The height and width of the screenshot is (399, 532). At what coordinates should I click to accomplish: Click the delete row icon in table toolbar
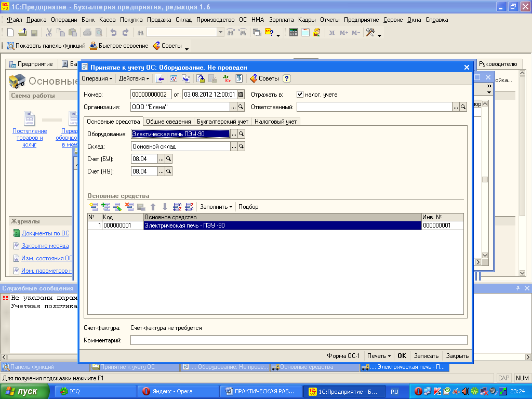(x=129, y=207)
